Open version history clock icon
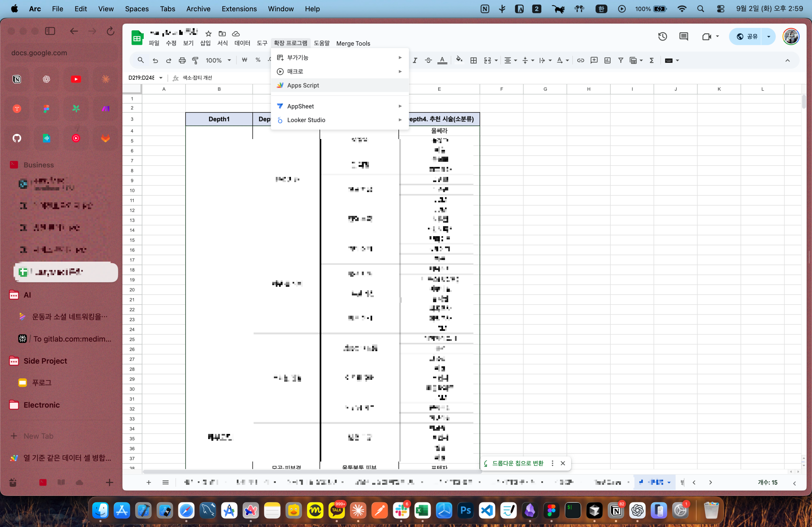This screenshot has width=812, height=527. tap(662, 37)
